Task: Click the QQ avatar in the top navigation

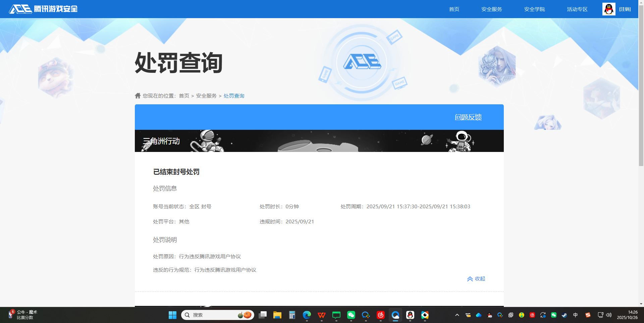Action: pyautogui.click(x=608, y=9)
